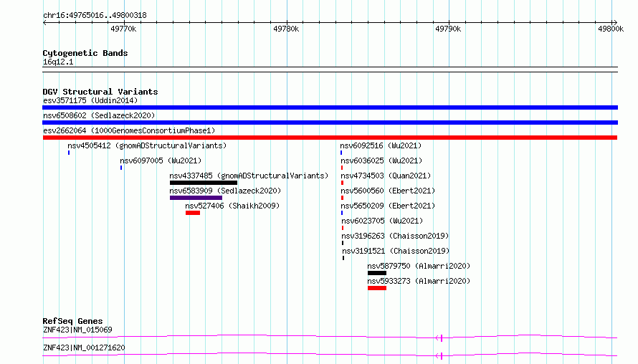Click the ZNF423|NM_015069 gene label
The width and height of the screenshot is (638, 364).
[77, 330]
